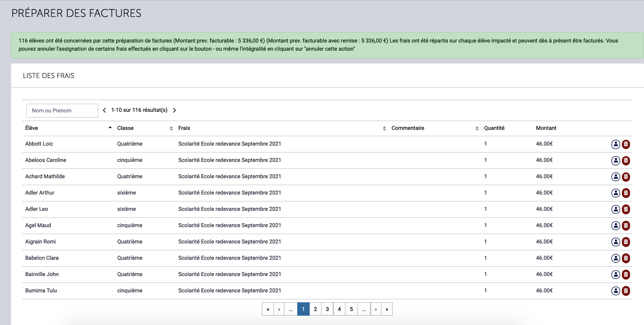644x325 pixels.
Task: Delete fee row for Abbott Loic
Action: (x=626, y=144)
